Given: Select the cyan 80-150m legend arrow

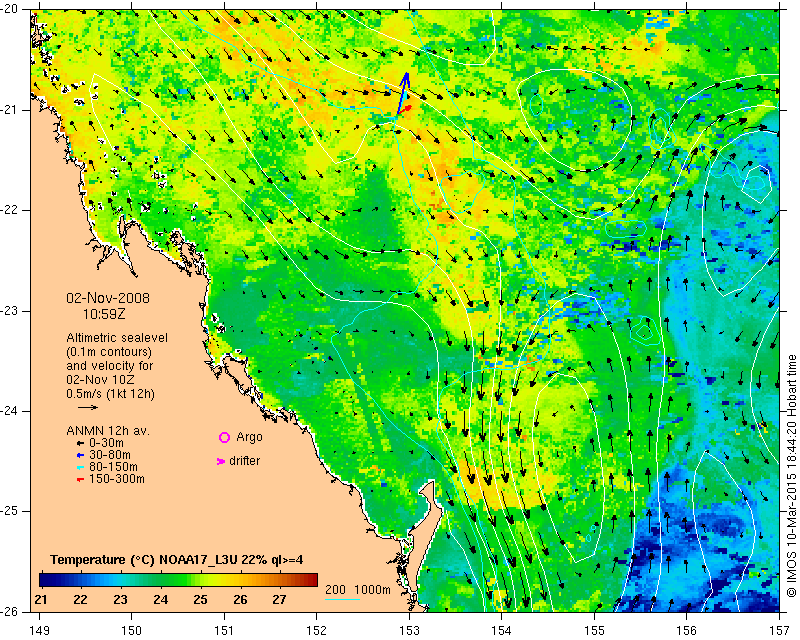Looking at the screenshot, I should [80, 467].
